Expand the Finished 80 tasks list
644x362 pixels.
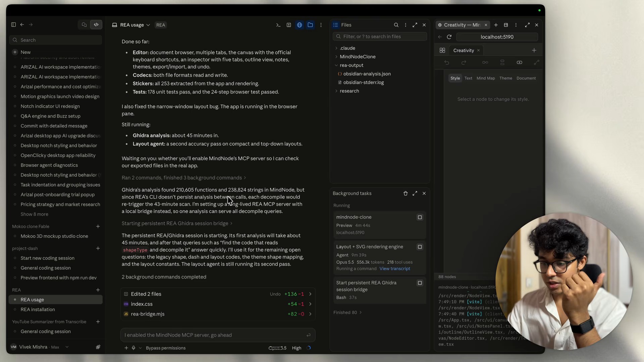click(x=347, y=312)
